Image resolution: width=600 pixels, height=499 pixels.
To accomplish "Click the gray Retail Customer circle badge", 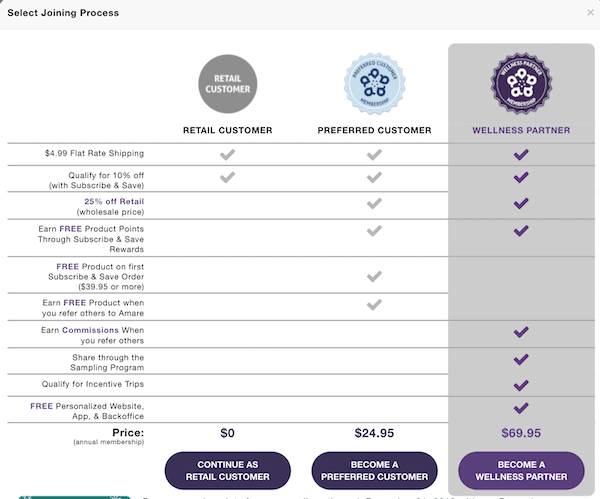I will coord(228,84).
